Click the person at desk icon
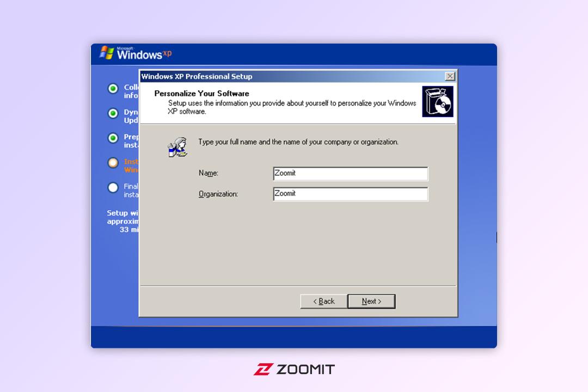 click(x=177, y=147)
